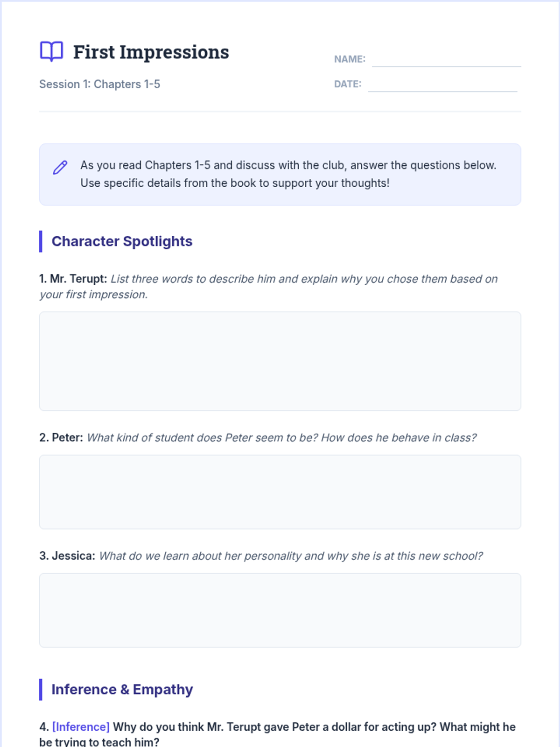Click the open book icon
This screenshot has height=747, width=560.
(x=51, y=51)
